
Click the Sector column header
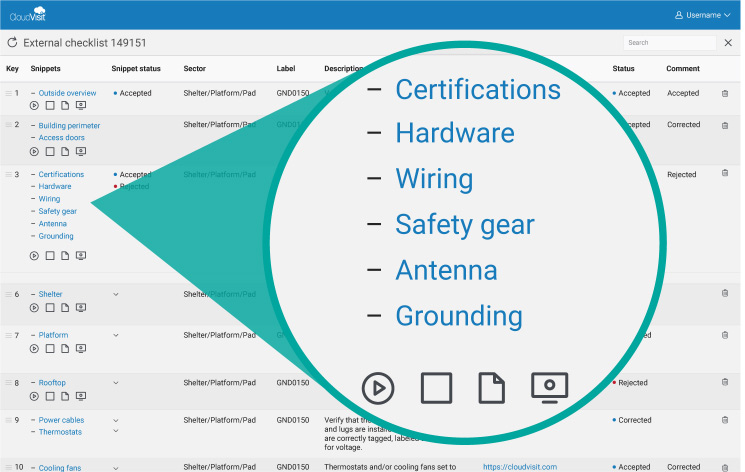195,68
